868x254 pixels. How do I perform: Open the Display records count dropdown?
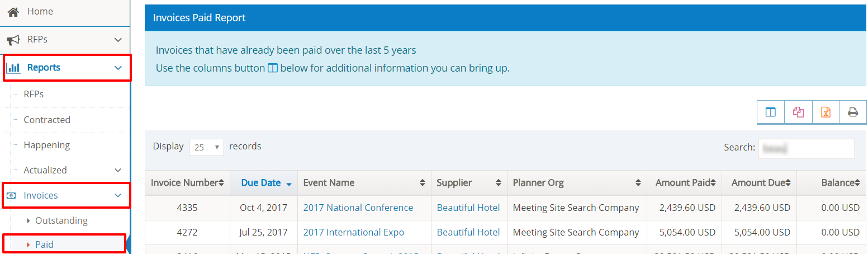click(x=206, y=147)
